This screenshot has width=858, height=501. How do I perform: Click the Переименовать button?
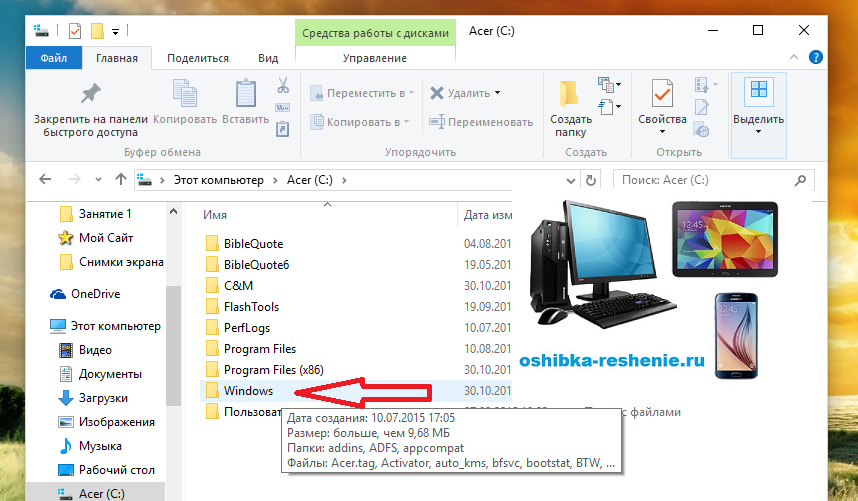pos(481,122)
